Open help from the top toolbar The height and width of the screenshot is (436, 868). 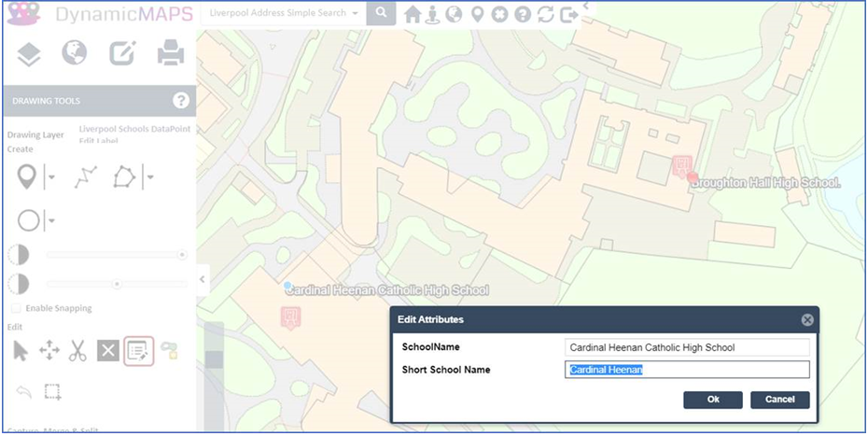pyautogui.click(x=523, y=14)
